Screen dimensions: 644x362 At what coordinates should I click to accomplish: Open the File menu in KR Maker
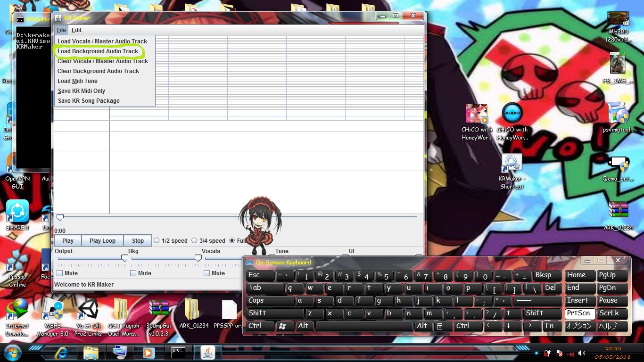tap(61, 30)
